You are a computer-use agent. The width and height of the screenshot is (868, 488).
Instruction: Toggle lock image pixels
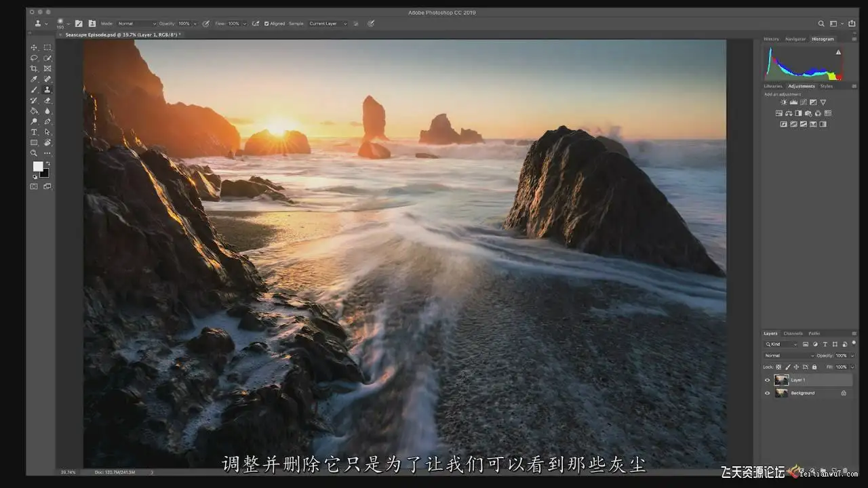[x=787, y=367]
